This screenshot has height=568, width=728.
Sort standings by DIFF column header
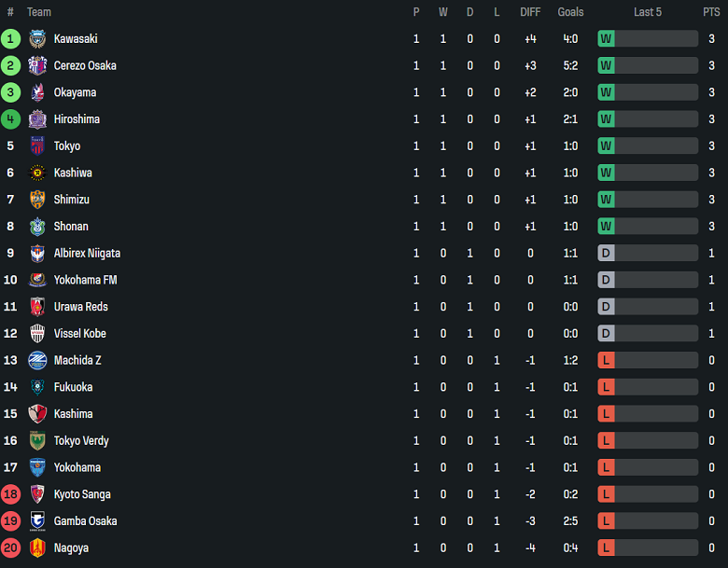(x=530, y=12)
